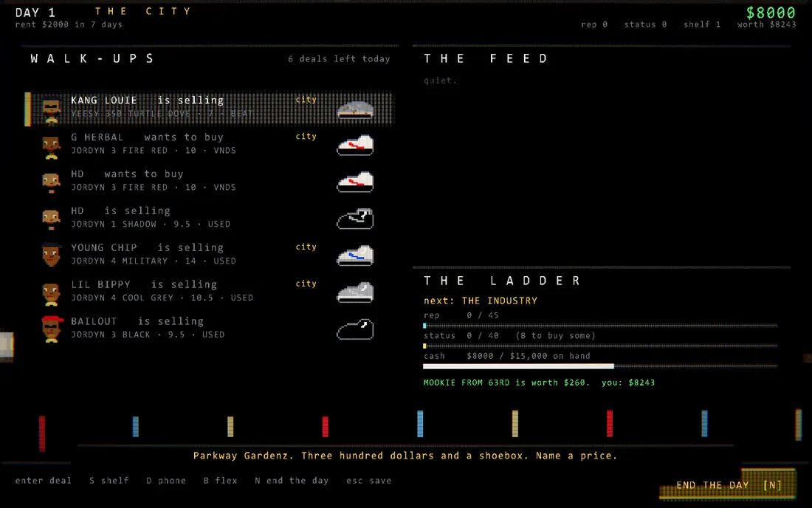Select 'LIL BIPPY is selling' walk-up
812x508 pixels.
210,292
